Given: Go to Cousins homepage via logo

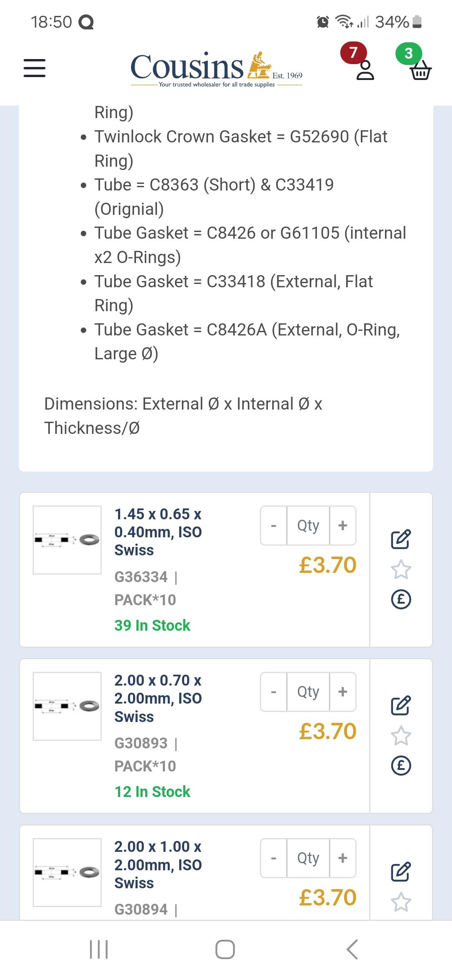Looking at the screenshot, I should 216,69.
